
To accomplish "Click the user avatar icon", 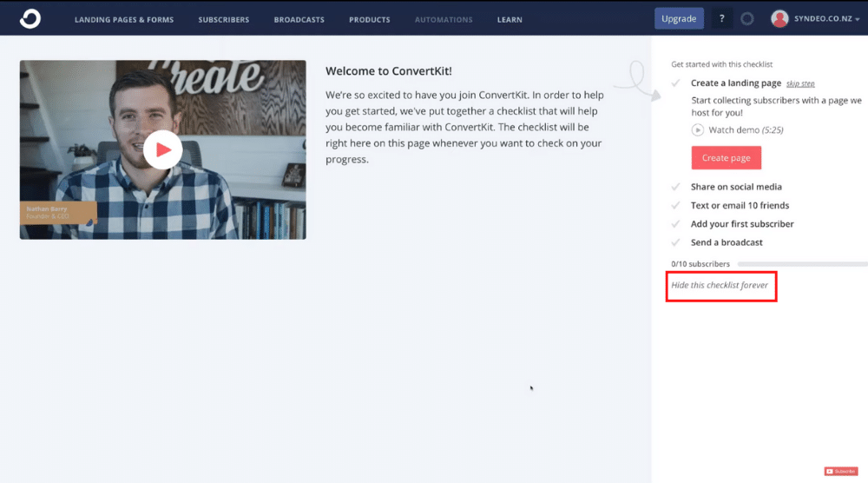I will [x=779, y=19].
